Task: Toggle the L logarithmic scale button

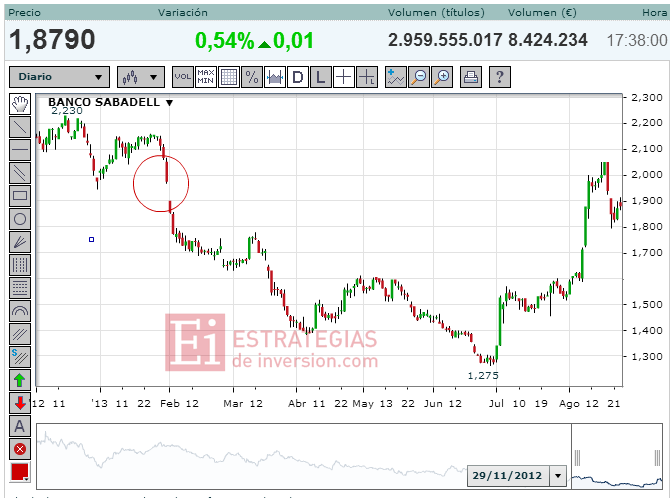Action: [321, 77]
